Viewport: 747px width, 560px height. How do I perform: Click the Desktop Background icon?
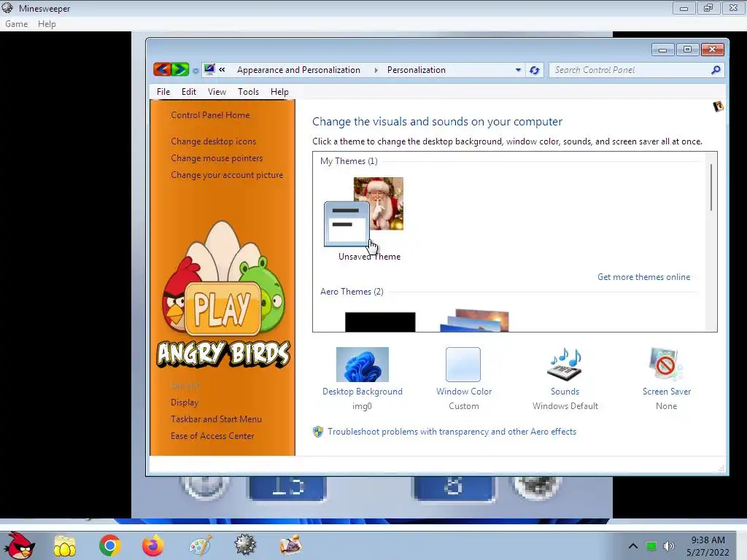tap(362, 365)
